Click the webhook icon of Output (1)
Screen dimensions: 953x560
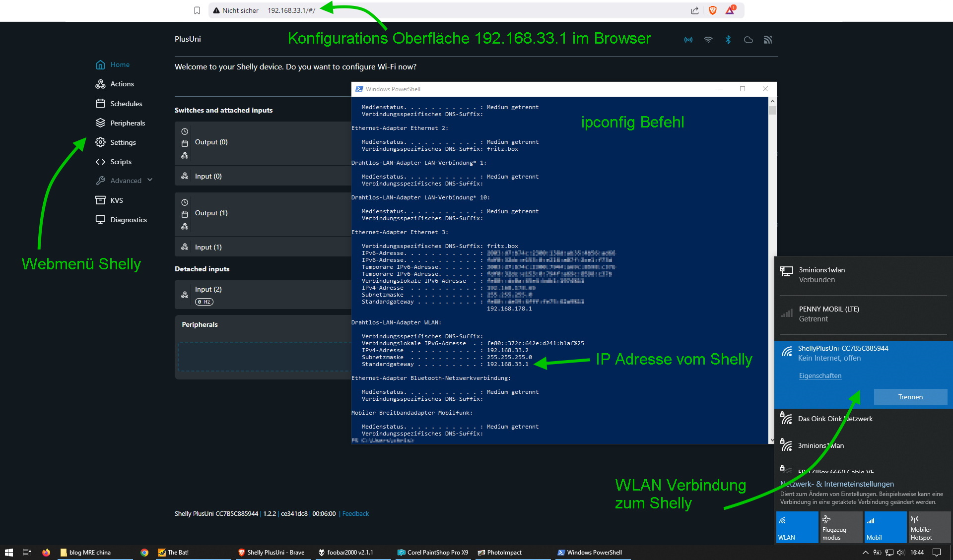coord(185,226)
